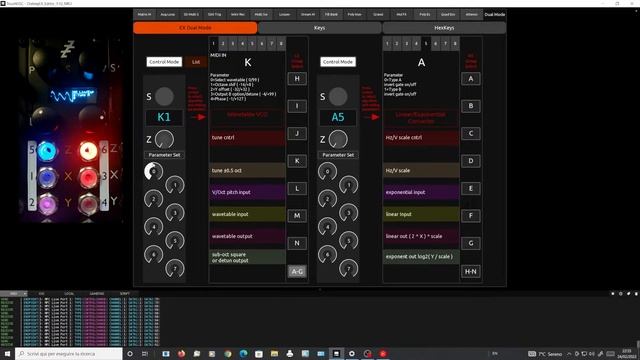
Task: Select algorithm C button
Action: coord(471,133)
